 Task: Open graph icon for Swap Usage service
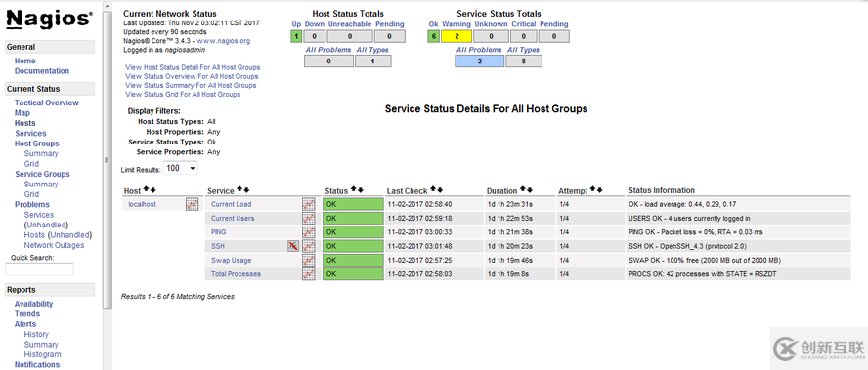pyautogui.click(x=308, y=260)
